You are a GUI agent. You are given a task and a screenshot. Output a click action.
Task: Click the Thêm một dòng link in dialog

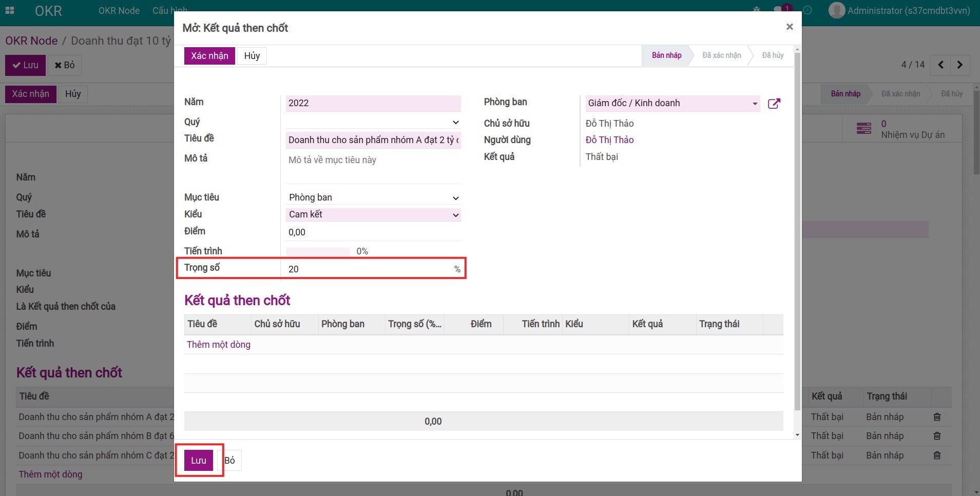click(219, 345)
